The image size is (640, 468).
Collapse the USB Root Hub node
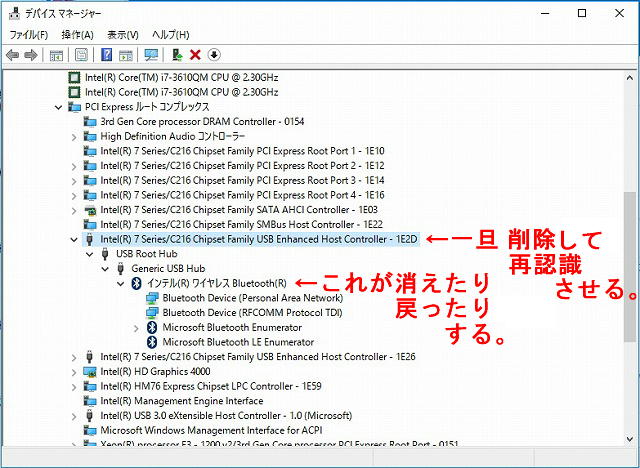point(89,254)
